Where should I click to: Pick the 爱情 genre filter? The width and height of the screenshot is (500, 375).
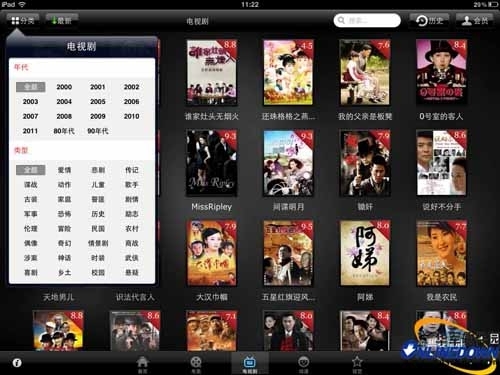coord(64,170)
